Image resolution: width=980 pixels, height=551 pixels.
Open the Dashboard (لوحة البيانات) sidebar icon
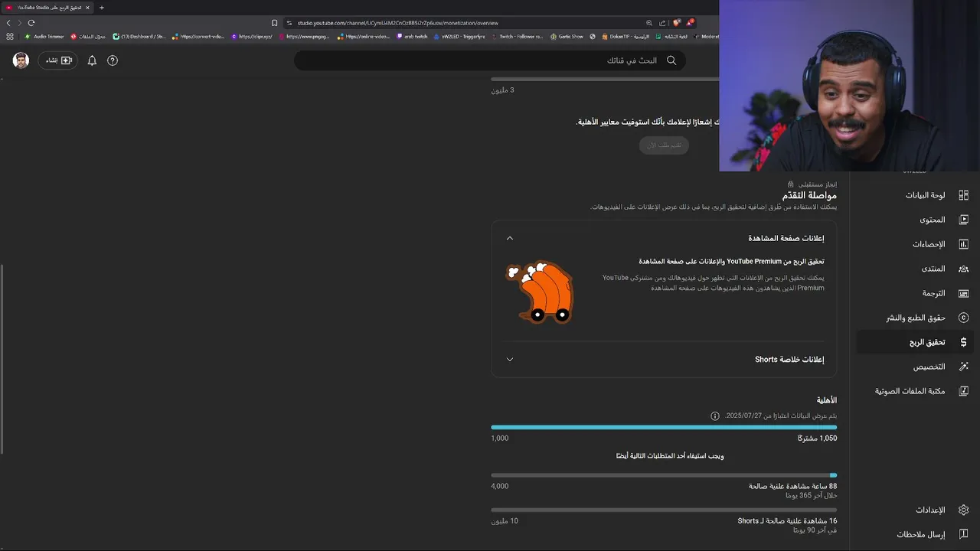(963, 195)
